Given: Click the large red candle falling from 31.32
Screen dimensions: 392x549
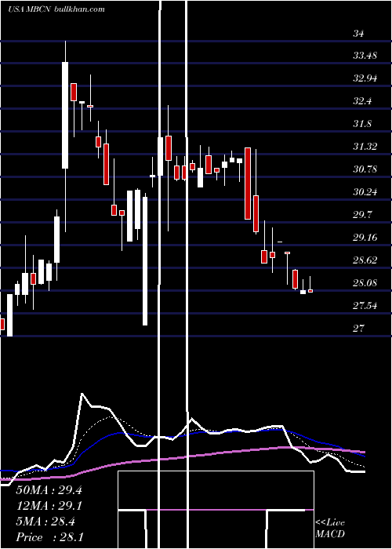Looking at the screenshot, I should pos(248,184).
